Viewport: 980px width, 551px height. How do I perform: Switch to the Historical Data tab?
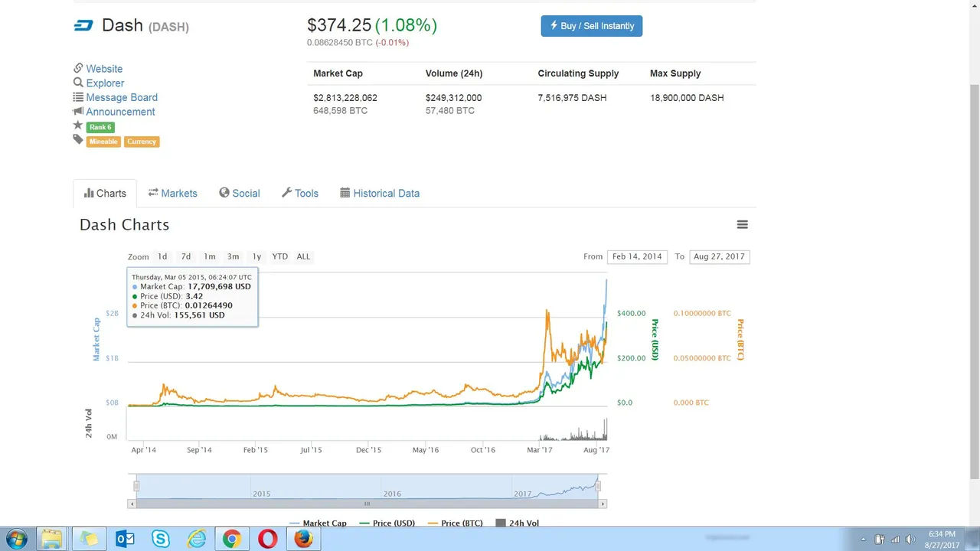tap(380, 193)
